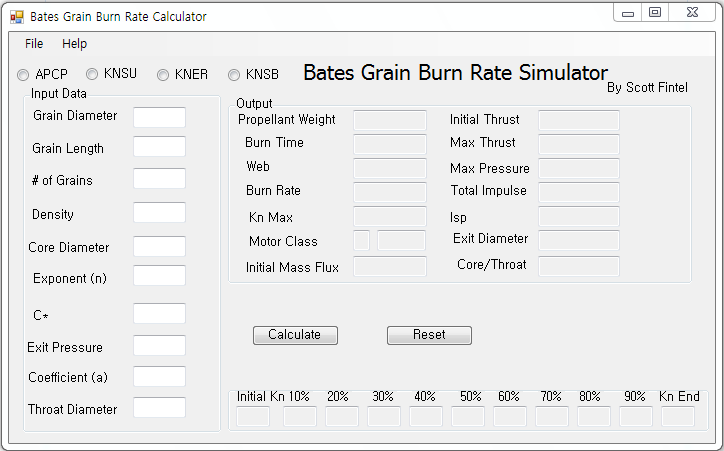The image size is (724, 451).
Task: Click the Initial Thrust output box
Action: click(x=579, y=120)
